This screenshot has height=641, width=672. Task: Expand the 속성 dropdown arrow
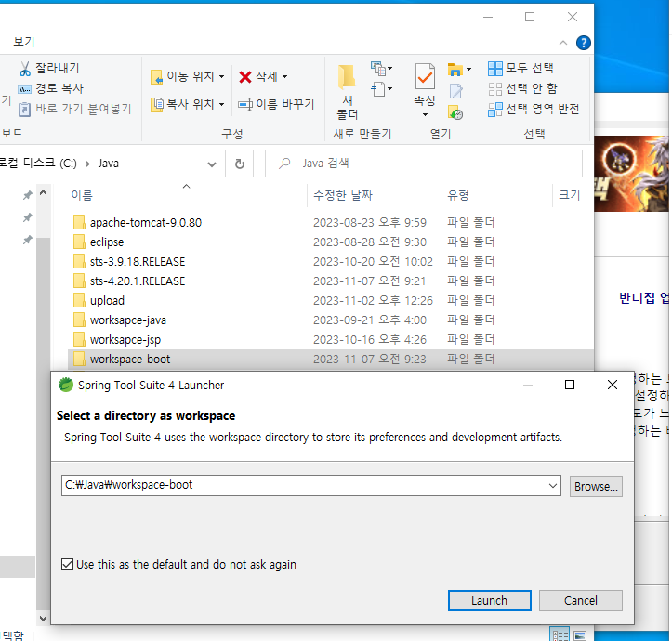(x=425, y=115)
